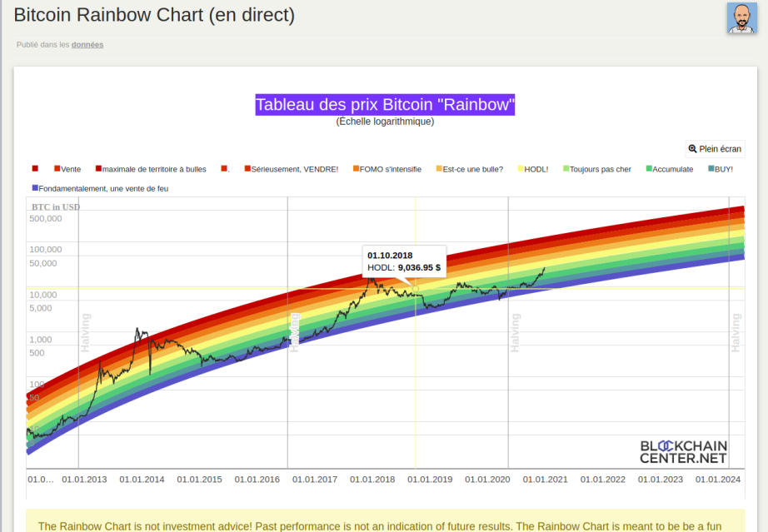Click the green 'Accumulate' legend square
This screenshot has width=768, height=532.
[x=649, y=168]
